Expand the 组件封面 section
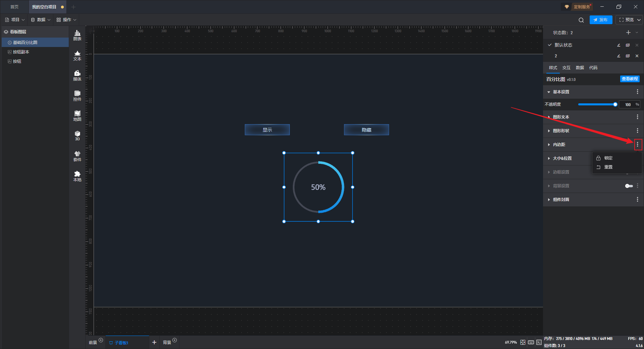 point(549,199)
